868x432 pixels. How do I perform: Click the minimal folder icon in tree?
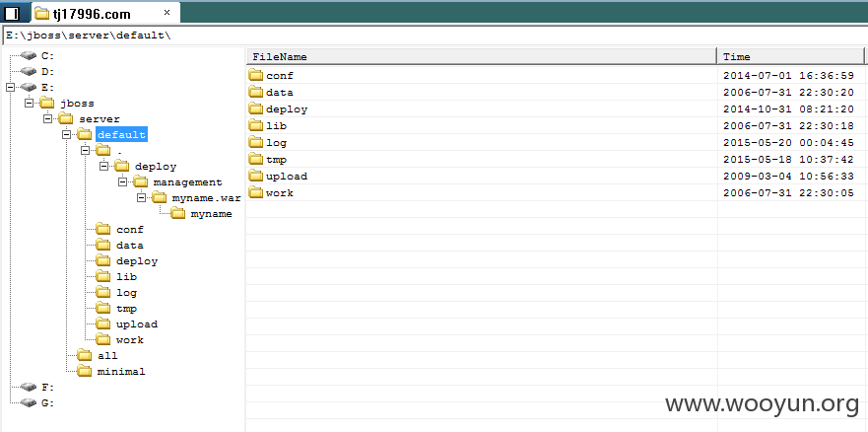(x=84, y=371)
